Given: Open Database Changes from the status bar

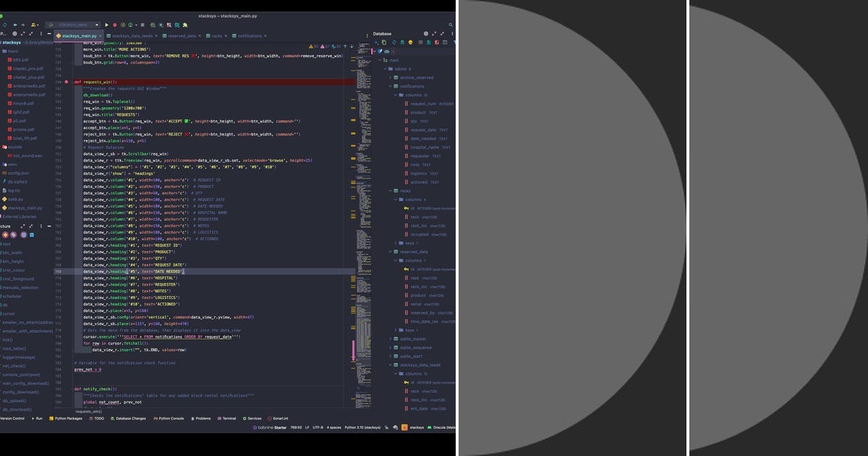Looking at the screenshot, I should [130, 418].
